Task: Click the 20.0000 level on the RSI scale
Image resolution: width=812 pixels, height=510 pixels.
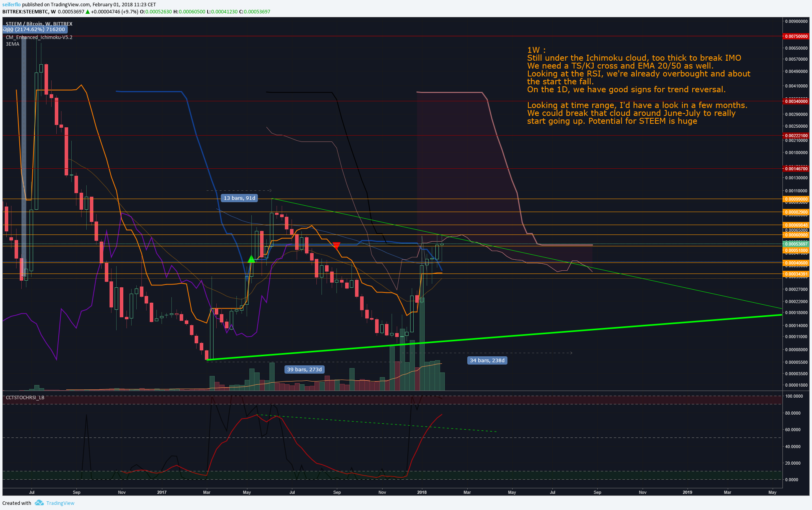Action: click(x=793, y=463)
